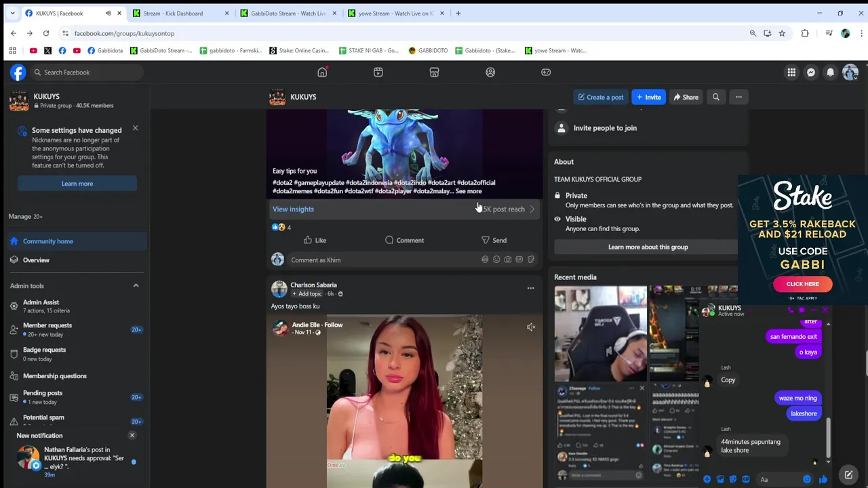Open account profile picture menu

coord(850,72)
